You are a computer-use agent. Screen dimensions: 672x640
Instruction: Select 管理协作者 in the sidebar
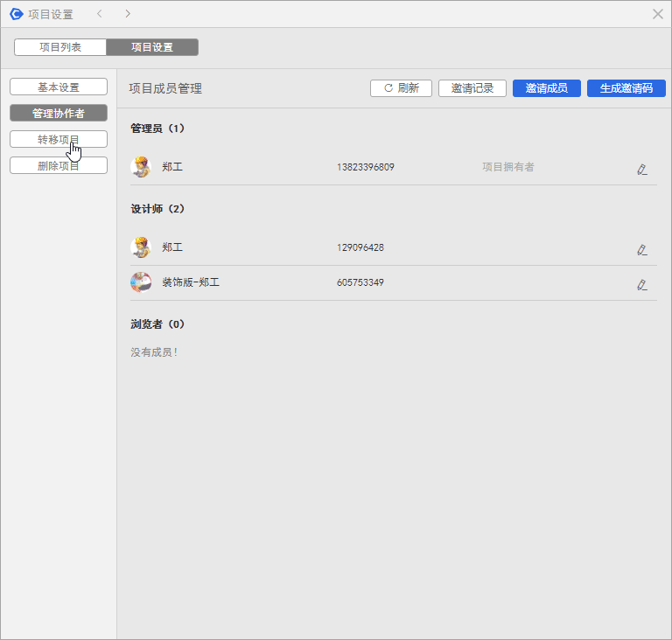pos(59,114)
